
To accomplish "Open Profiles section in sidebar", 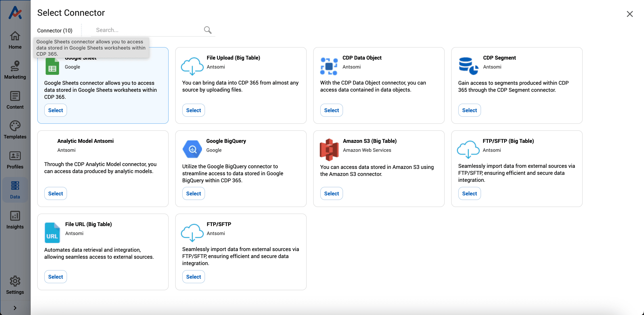I will [x=15, y=160].
